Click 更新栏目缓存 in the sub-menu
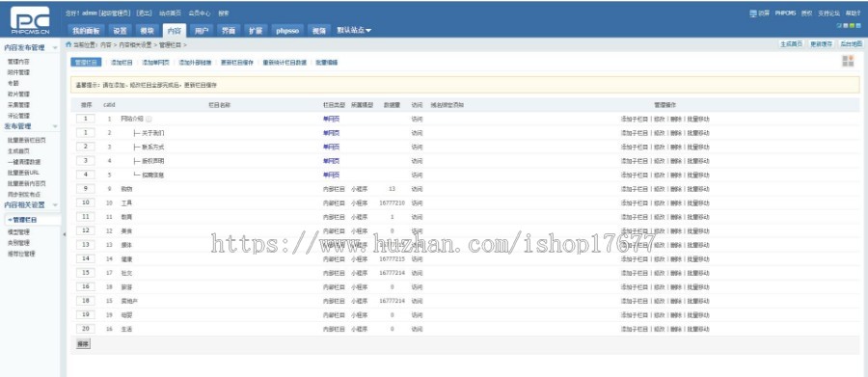 (x=237, y=63)
